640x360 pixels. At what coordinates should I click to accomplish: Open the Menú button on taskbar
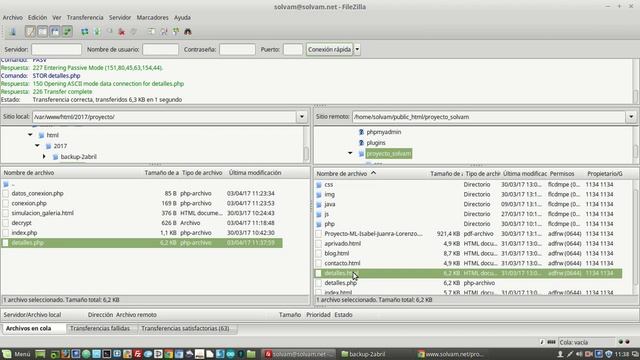coord(17,354)
